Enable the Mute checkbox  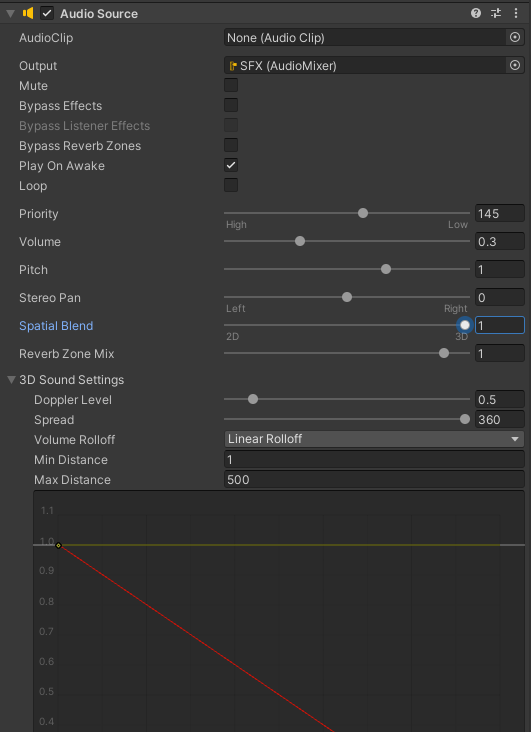231,85
